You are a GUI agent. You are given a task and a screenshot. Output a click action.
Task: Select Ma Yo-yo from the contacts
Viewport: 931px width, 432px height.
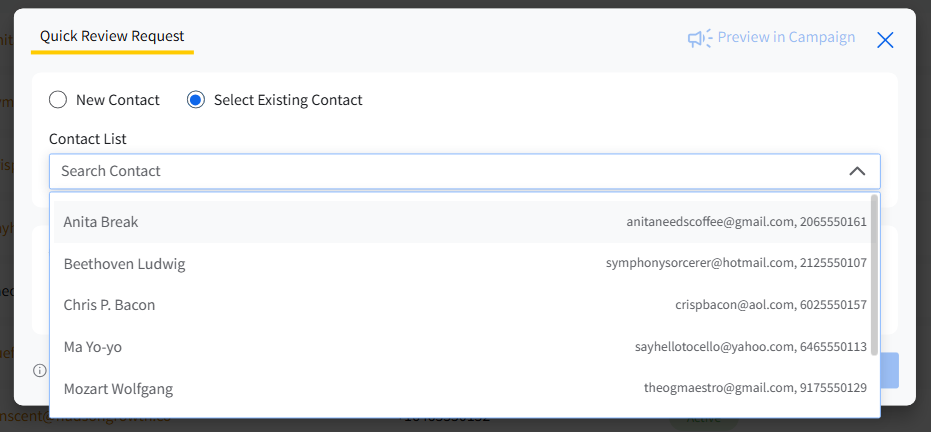pos(93,347)
